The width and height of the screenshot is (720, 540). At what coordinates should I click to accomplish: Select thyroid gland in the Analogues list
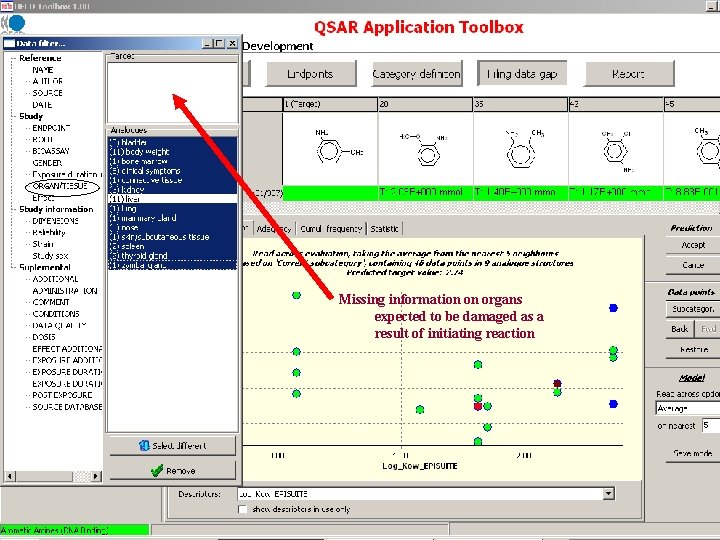point(172,256)
